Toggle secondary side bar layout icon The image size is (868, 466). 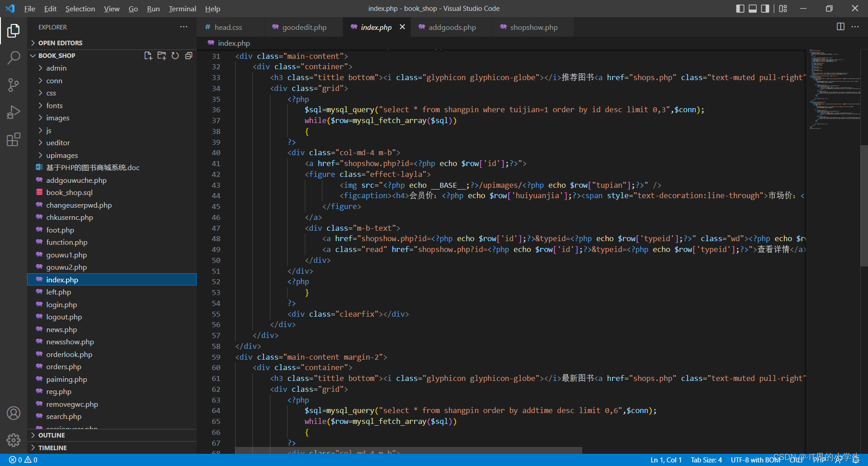(x=765, y=9)
